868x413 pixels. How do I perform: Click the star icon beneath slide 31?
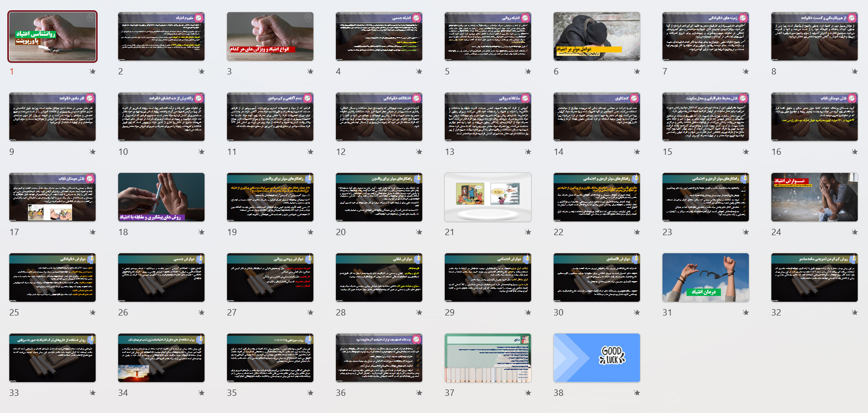click(x=746, y=313)
